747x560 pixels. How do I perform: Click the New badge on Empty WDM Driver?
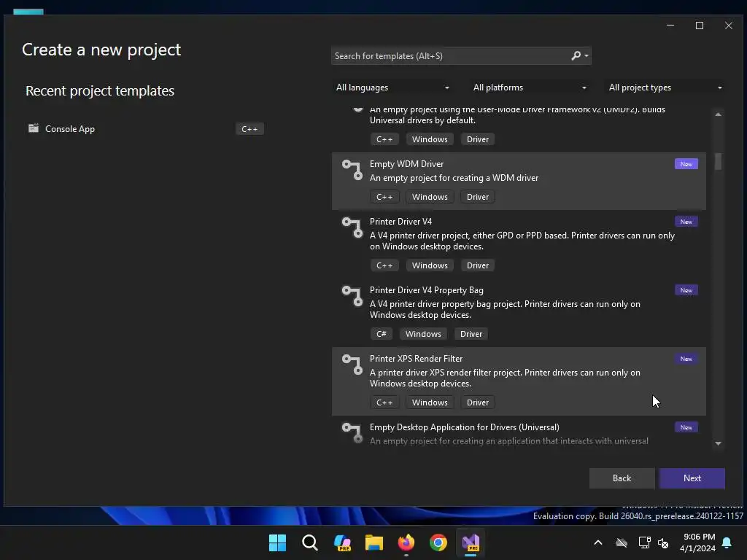click(x=686, y=164)
